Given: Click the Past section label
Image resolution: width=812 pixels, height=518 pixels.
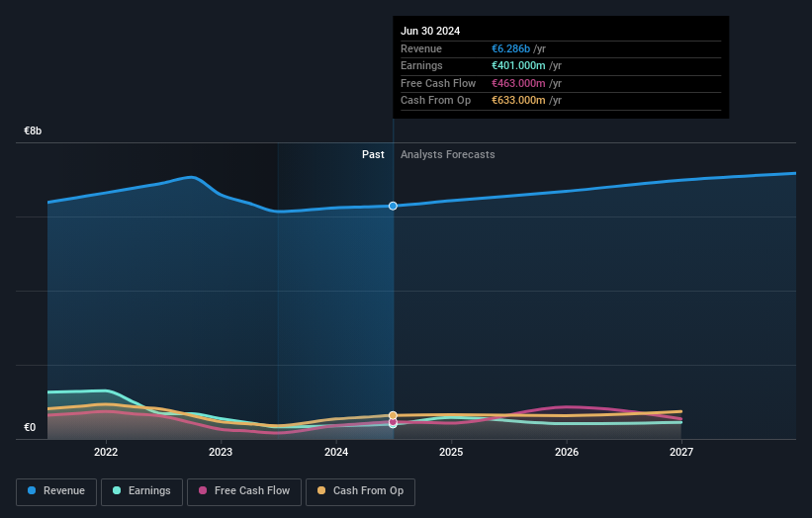Looking at the screenshot, I should point(373,155).
